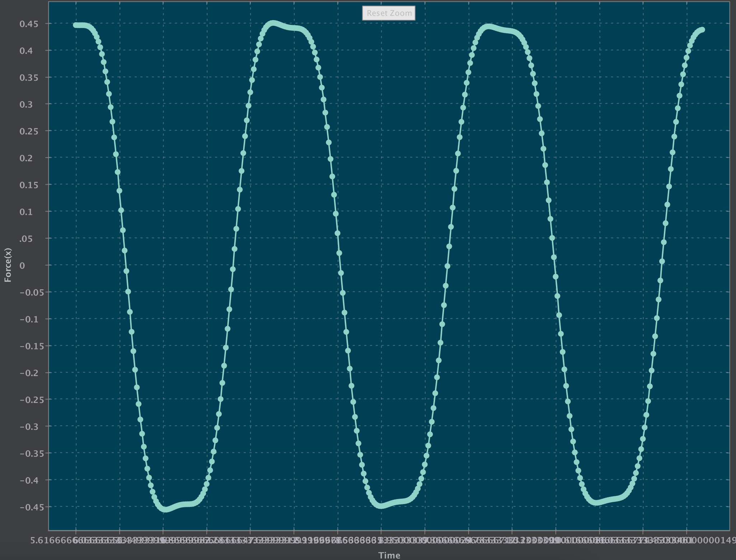
Task: Click the -0.1 y-axis tick label
Action: (x=29, y=319)
